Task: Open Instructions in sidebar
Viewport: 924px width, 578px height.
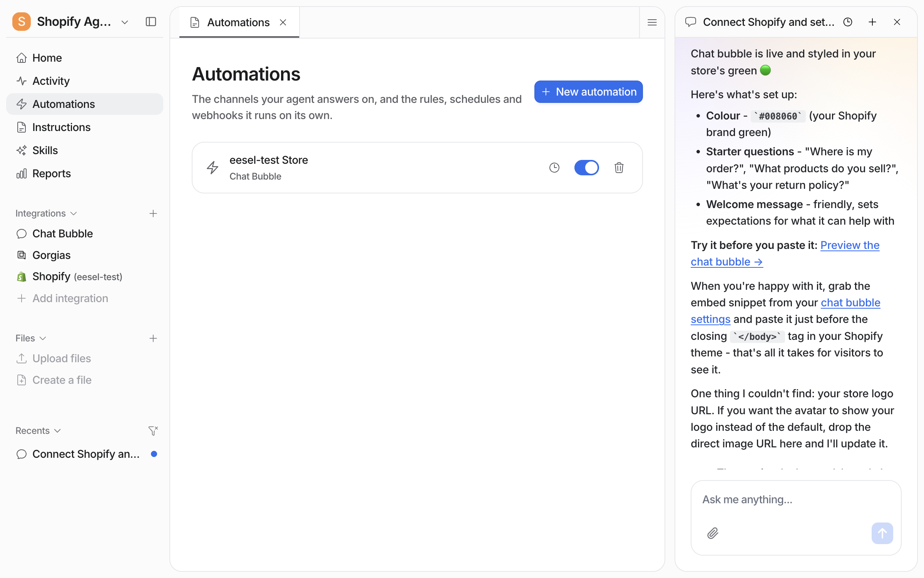Action: [x=85, y=127]
